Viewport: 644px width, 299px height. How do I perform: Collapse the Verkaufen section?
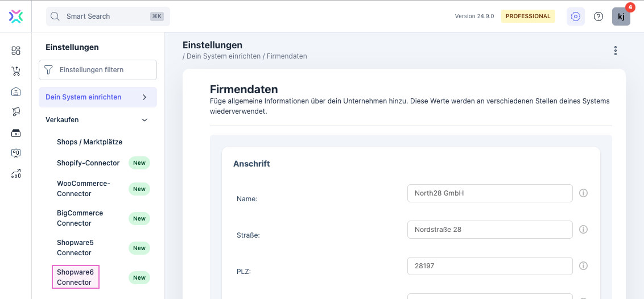[x=145, y=120]
